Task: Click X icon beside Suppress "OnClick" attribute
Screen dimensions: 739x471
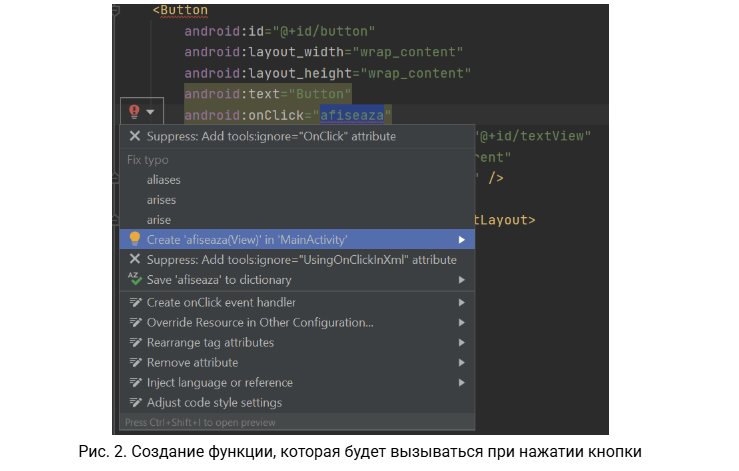Action: pos(134,136)
